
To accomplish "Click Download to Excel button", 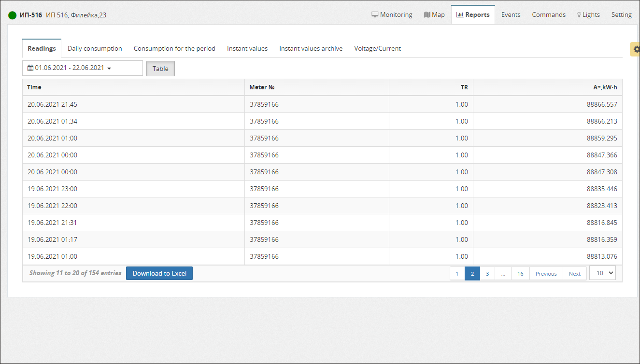I will [159, 273].
